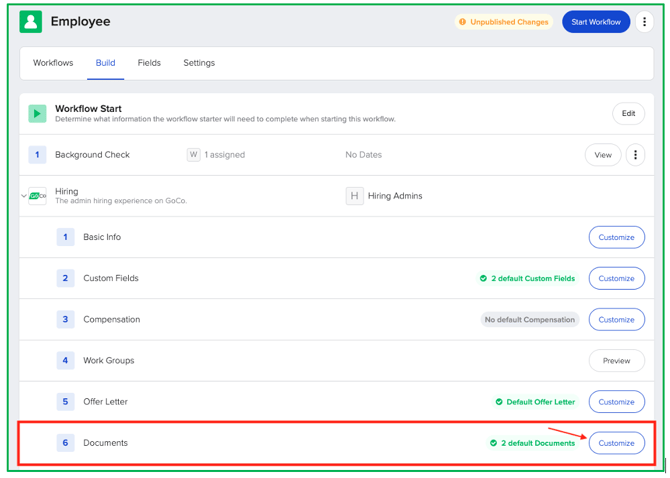
Task: View the Background Check step
Action: pos(603,155)
